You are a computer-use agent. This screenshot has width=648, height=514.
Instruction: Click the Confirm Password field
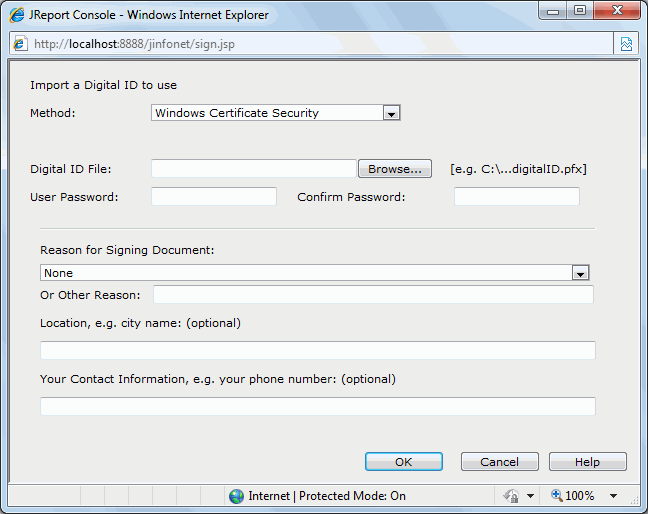point(517,197)
